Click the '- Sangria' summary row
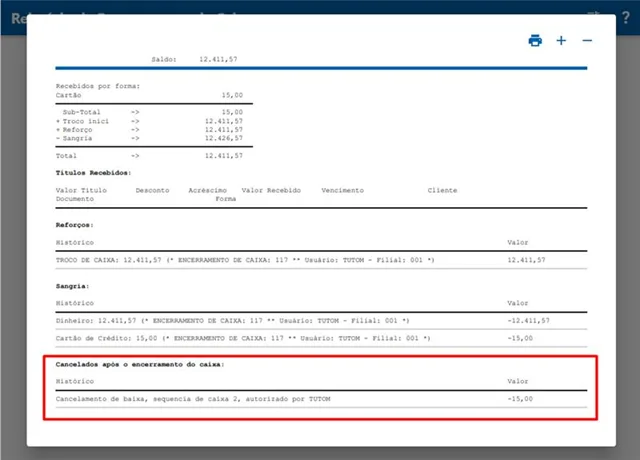The width and height of the screenshot is (640, 460). click(x=149, y=138)
